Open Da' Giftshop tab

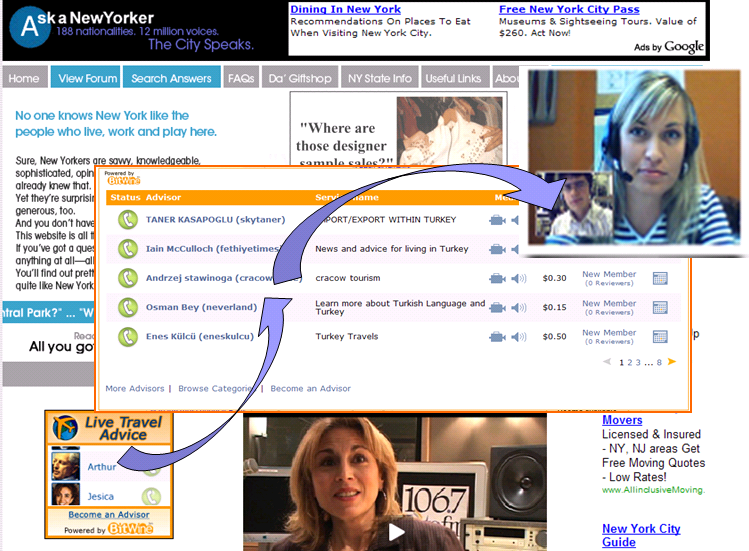point(300,78)
